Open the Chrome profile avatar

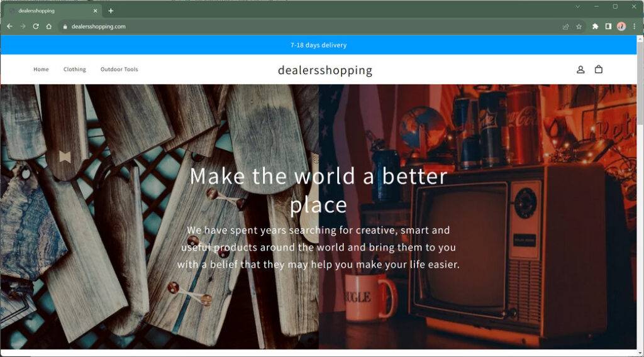(621, 26)
